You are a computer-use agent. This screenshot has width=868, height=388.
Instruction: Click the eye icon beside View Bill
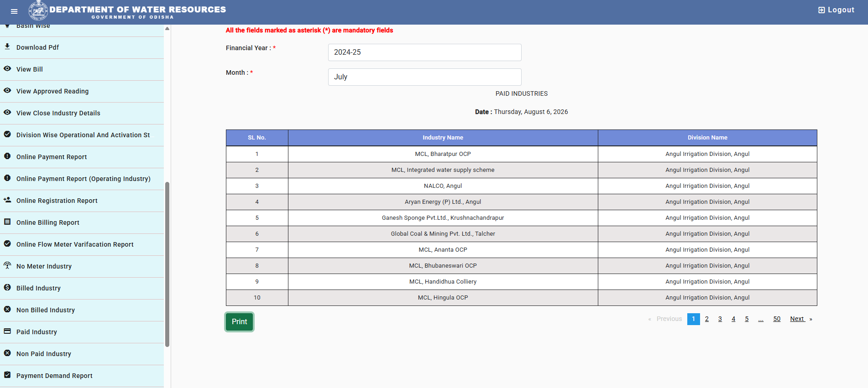click(7, 68)
